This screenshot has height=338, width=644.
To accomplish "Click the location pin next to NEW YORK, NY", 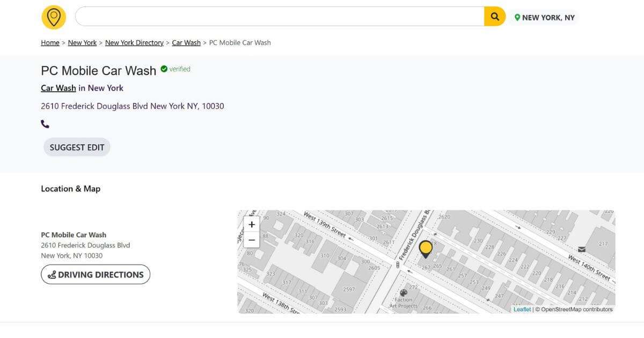I will (517, 17).
